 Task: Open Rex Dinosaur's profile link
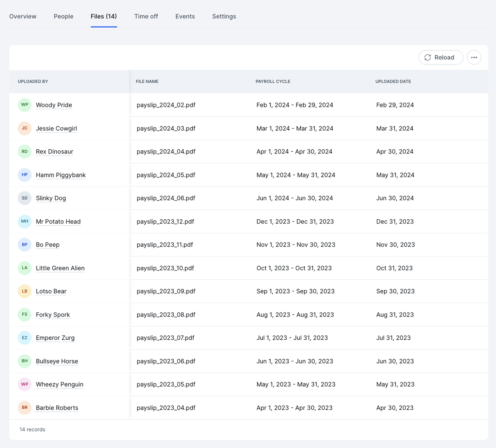click(54, 151)
